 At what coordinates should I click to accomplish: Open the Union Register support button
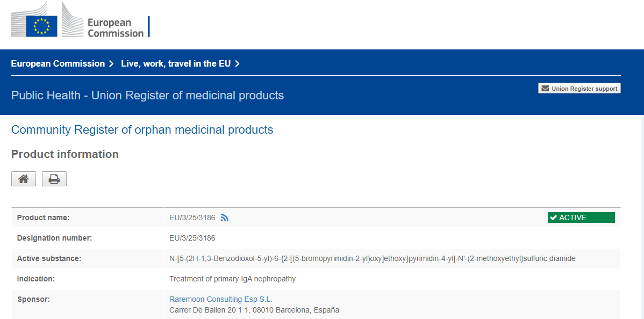point(579,89)
